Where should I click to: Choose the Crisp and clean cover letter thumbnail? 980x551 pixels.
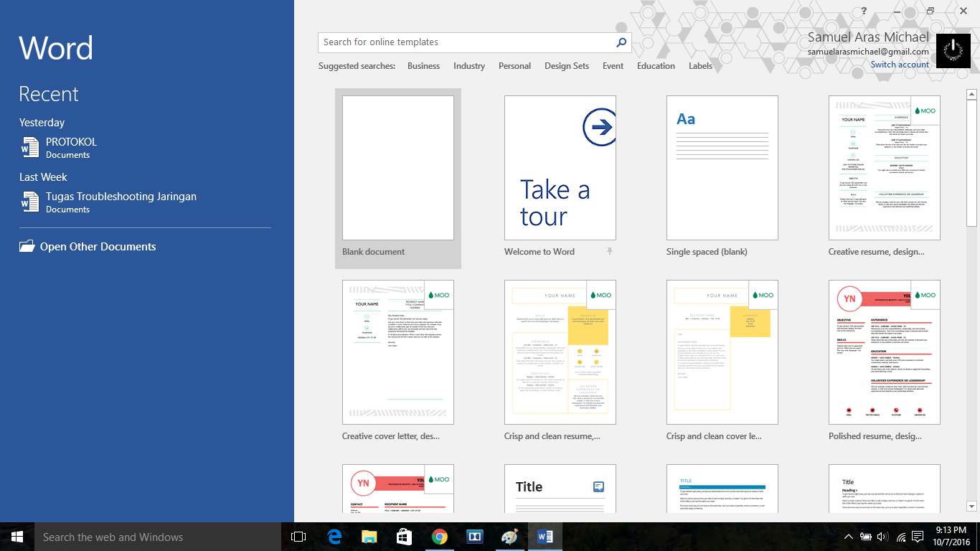[722, 352]
